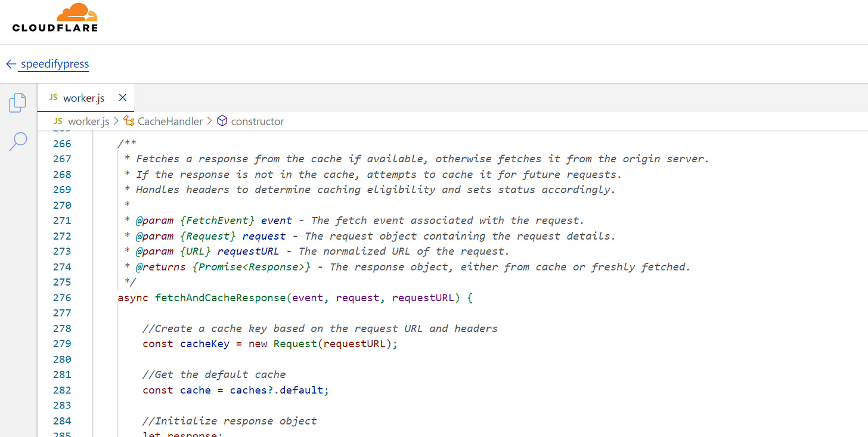This screenshot has height=437, width=868.
Task: Click constructor in the breadcrumb
Action: 258,121
